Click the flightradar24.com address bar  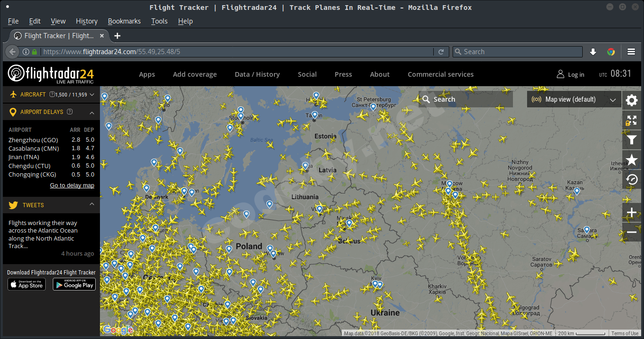click(236, 52)
